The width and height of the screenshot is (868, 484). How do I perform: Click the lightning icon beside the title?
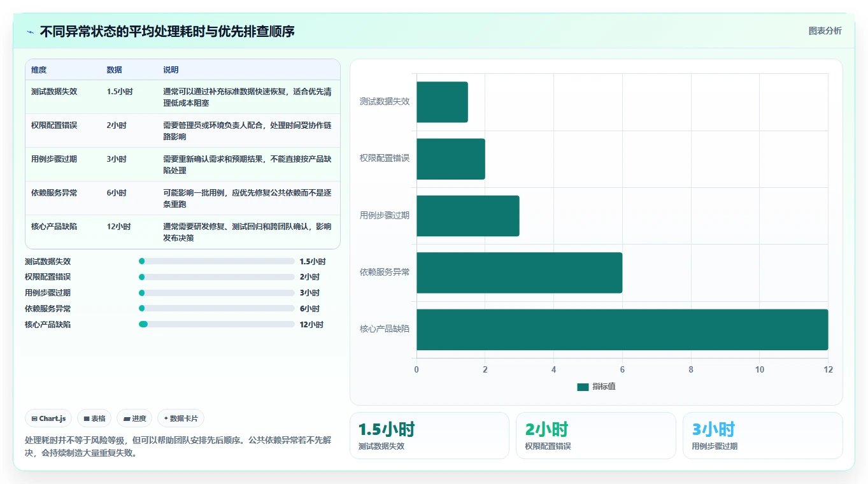point(30,32)
